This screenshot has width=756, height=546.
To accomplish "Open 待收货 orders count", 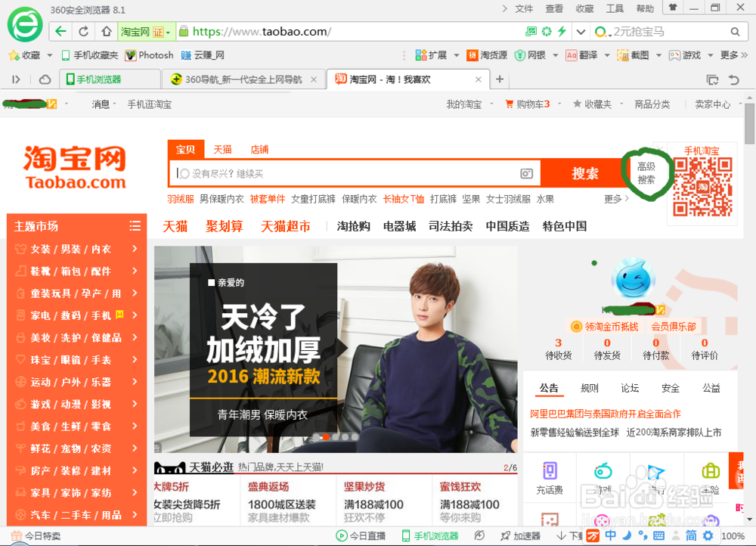I will coord(559,349).
